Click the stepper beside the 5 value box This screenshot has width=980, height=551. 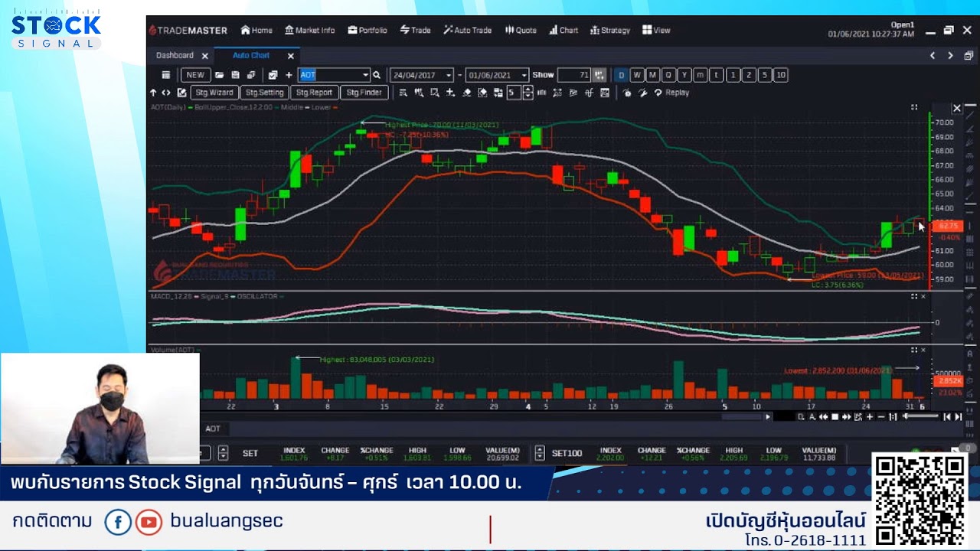528,93
